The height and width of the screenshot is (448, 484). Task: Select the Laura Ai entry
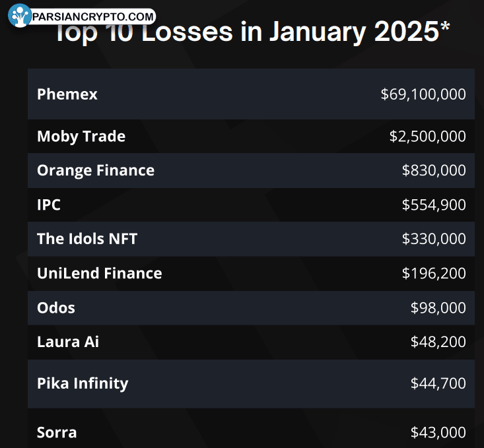[68, 342]
